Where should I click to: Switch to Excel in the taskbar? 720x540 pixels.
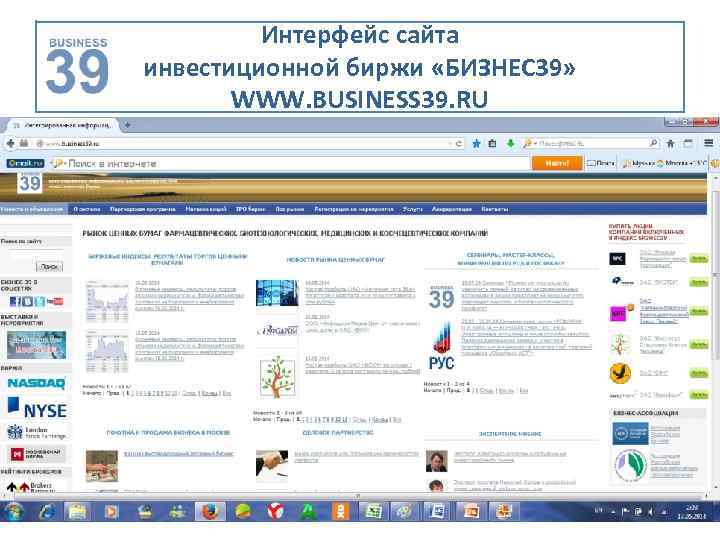point(373,512)
